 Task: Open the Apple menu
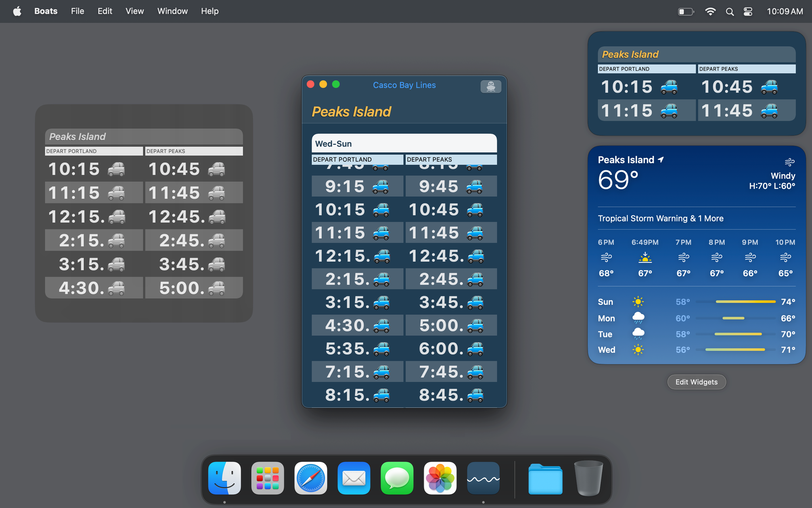tap(17, 11)
